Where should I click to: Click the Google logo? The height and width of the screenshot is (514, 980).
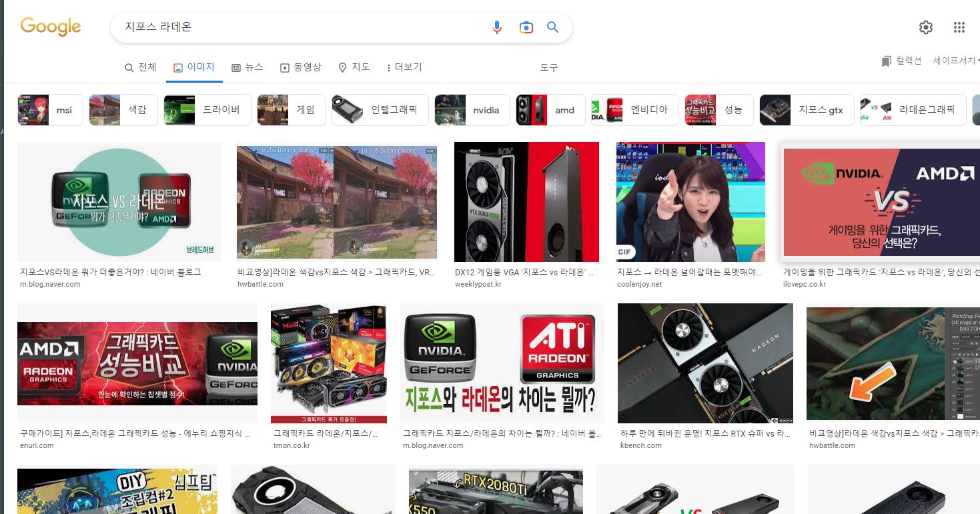[51, 27]
